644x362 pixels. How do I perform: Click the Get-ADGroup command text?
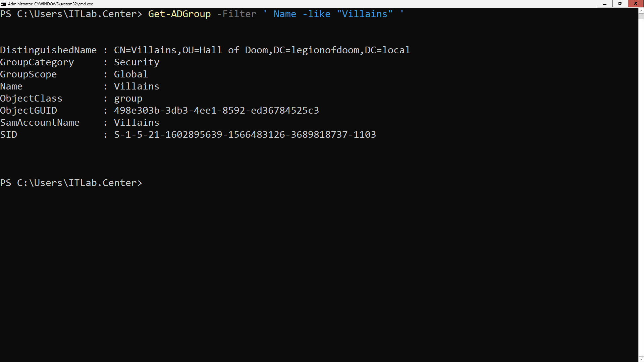[x=179, y=14]
